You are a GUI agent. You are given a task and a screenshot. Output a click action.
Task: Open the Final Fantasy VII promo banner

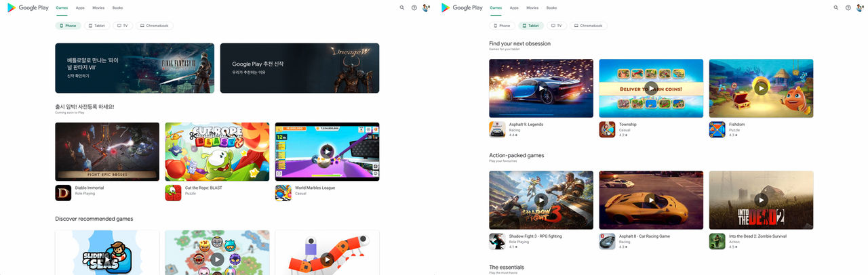[134, 68]
